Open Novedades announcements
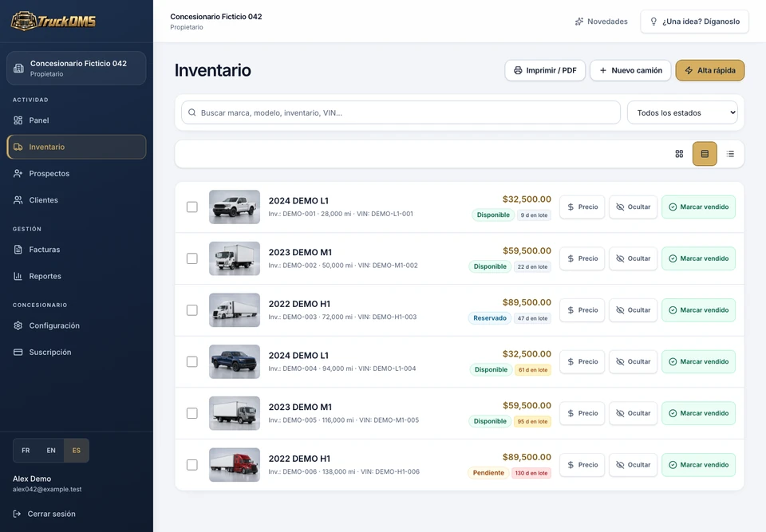Screen dimensions: 766x532 pos(602,22)
